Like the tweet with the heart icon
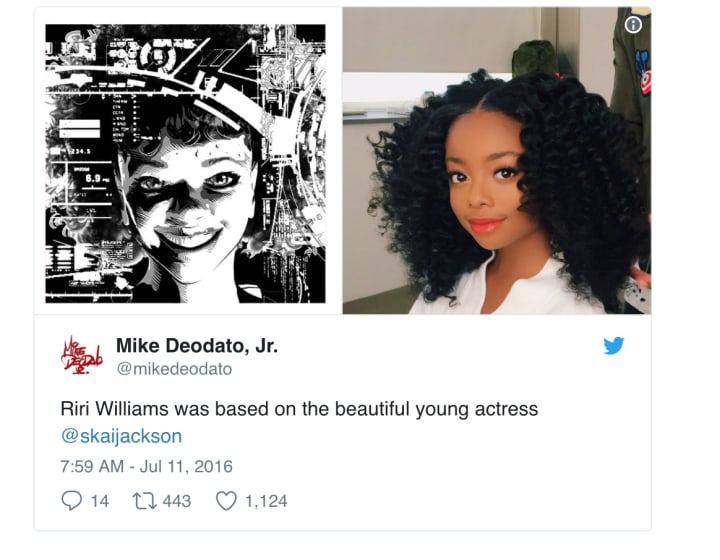Screen dimensions: 720x560 (226, 501)
